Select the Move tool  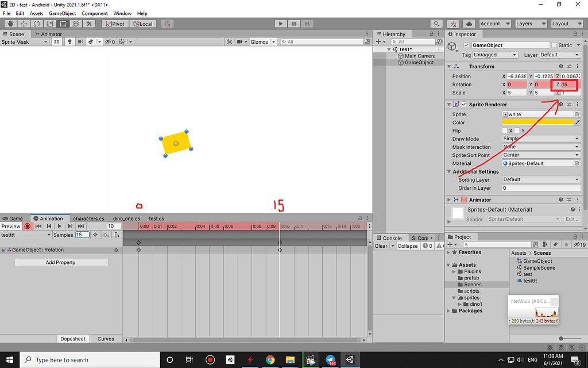tap(24, 24)
